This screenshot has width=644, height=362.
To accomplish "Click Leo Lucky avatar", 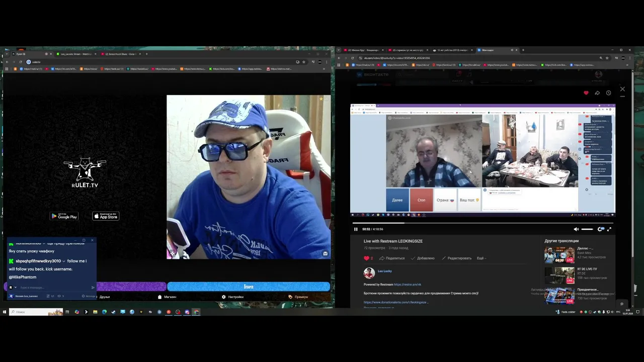I will tap(369, 273).
